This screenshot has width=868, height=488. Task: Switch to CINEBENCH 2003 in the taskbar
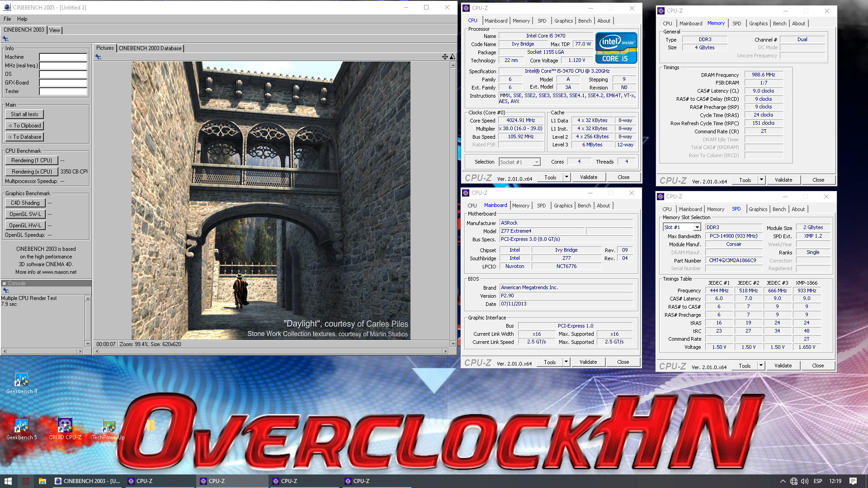coord(88,481)
